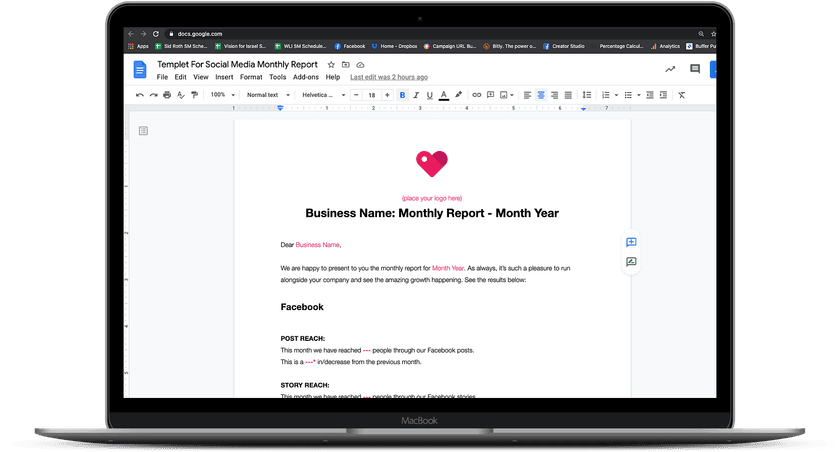Open the Insert menu
Viewport: 838px width, 452px height.
(224, 77)
